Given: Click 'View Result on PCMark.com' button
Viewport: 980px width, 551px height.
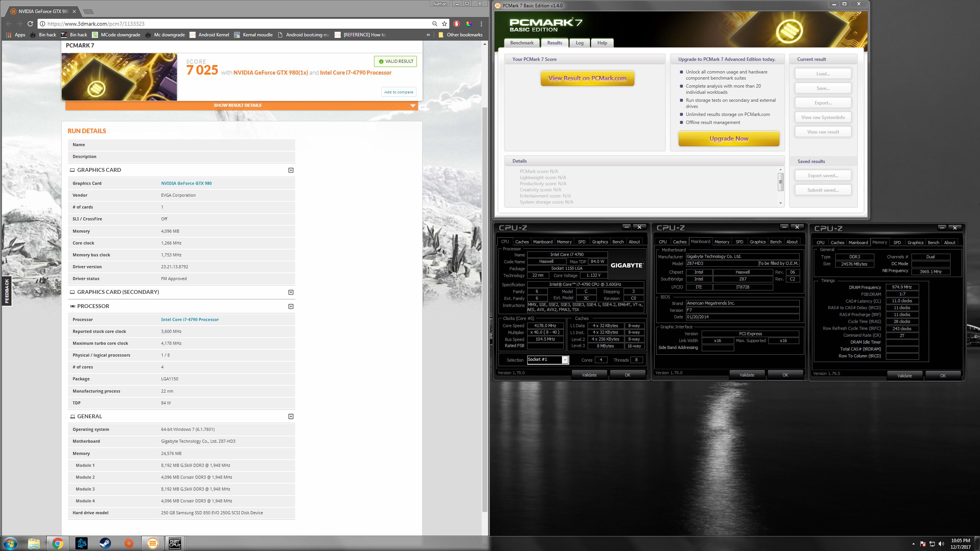Looking at the screenshot, I should [587, 78].
